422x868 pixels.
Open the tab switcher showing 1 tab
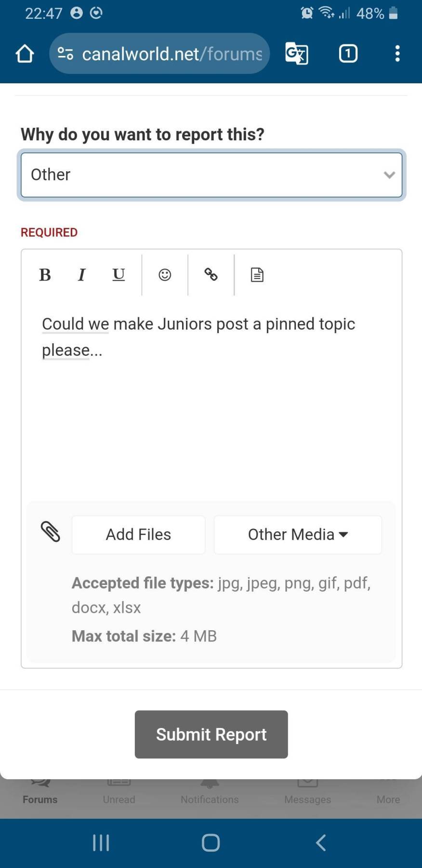click(348, 54)
